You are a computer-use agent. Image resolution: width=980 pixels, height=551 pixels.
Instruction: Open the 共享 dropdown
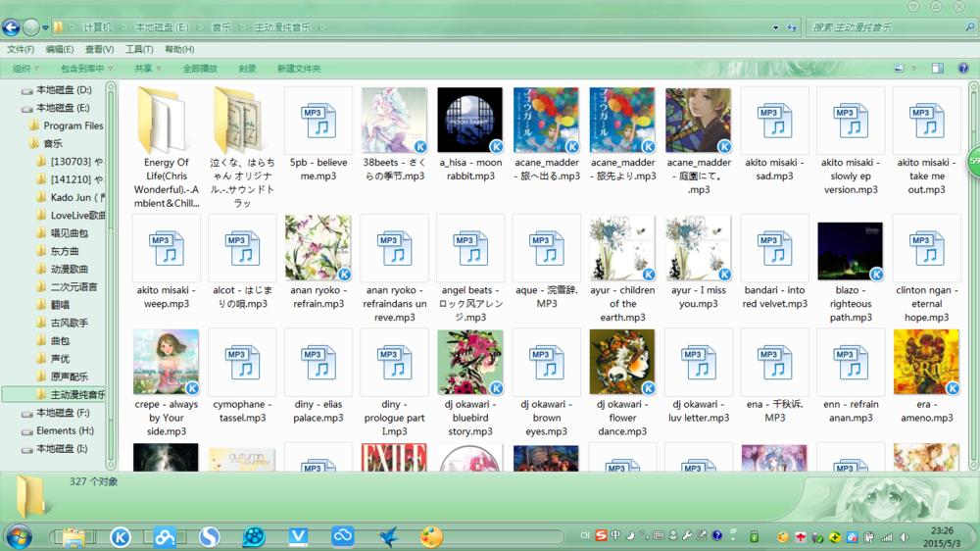tap(148, 69)
